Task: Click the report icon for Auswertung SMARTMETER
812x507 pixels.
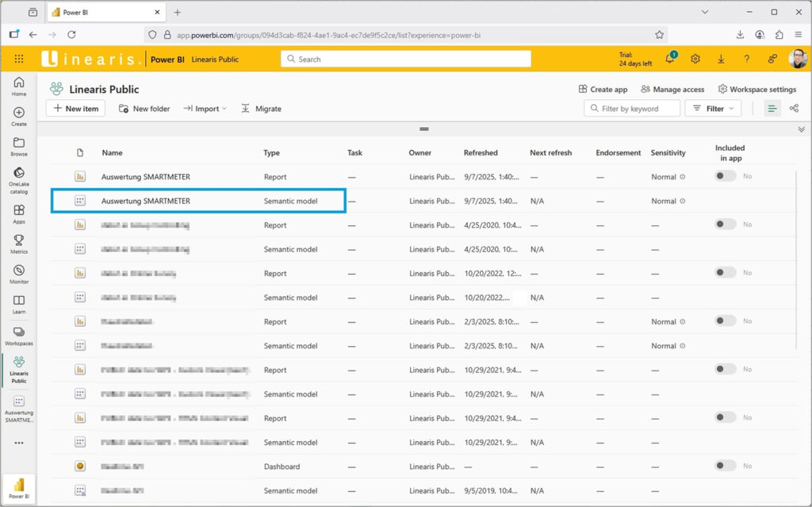Action: coord(80,177)
